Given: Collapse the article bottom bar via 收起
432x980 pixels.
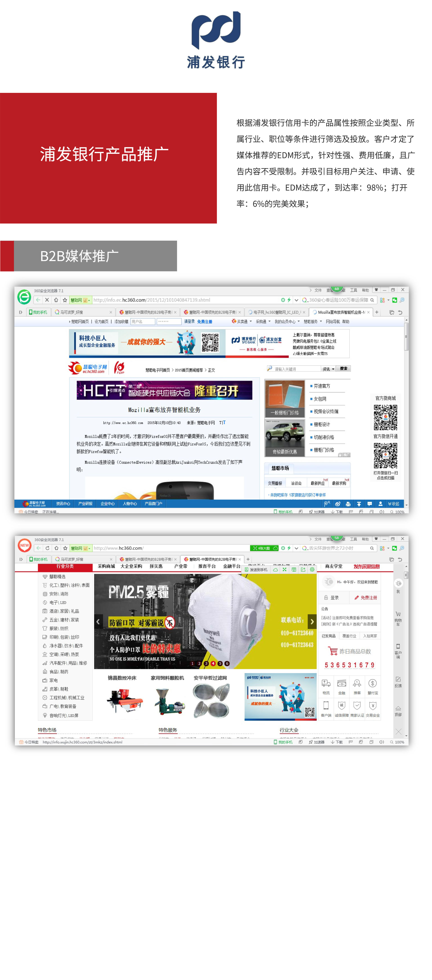Looking at the screenshot, I should point(394,504).
